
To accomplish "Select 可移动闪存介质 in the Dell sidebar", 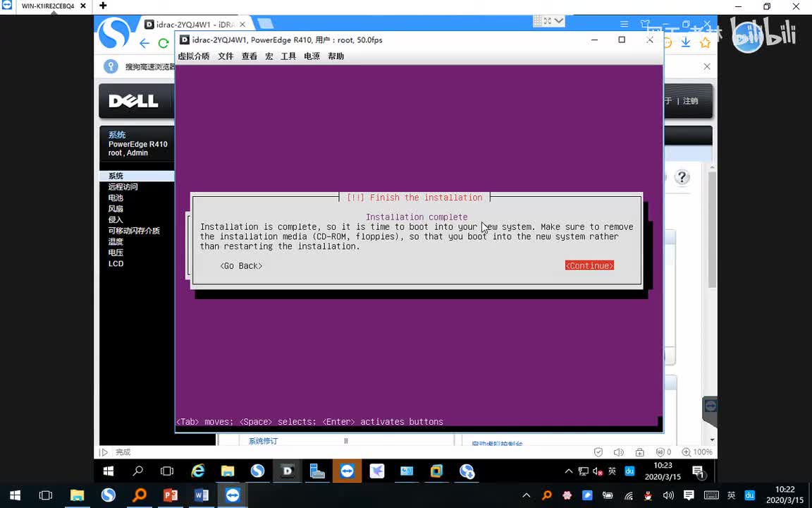I will point(134,231).
